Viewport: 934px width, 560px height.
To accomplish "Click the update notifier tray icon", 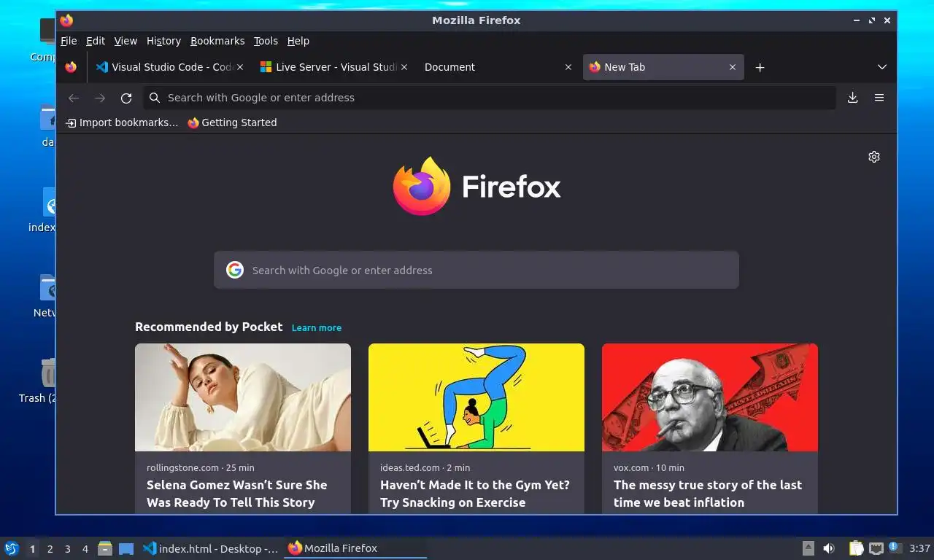I will (895, 548).
